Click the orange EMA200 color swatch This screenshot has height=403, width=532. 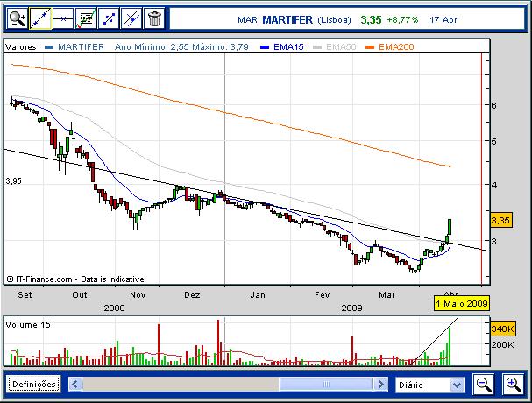coord(370,47)
